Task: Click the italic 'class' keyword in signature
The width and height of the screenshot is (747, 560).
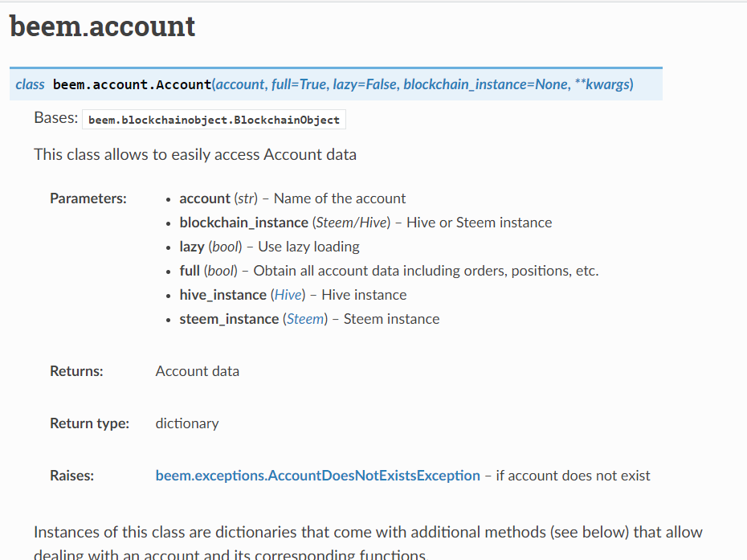Action: pos(30,84)
